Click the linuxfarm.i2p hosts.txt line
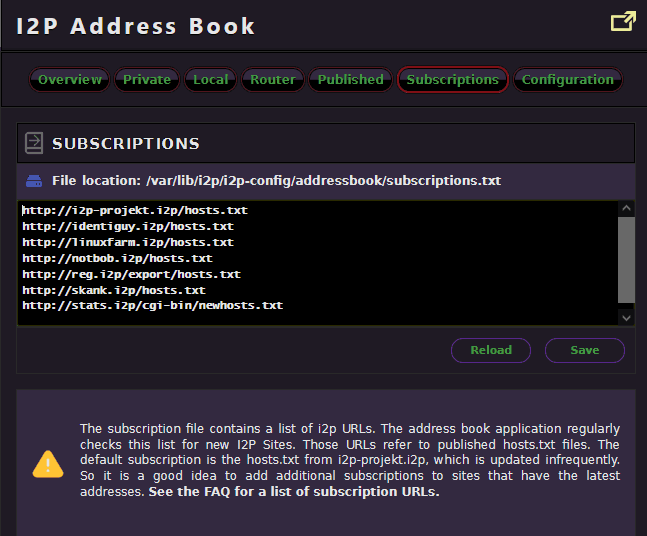647x536 pixels. [x=128, y=242]
